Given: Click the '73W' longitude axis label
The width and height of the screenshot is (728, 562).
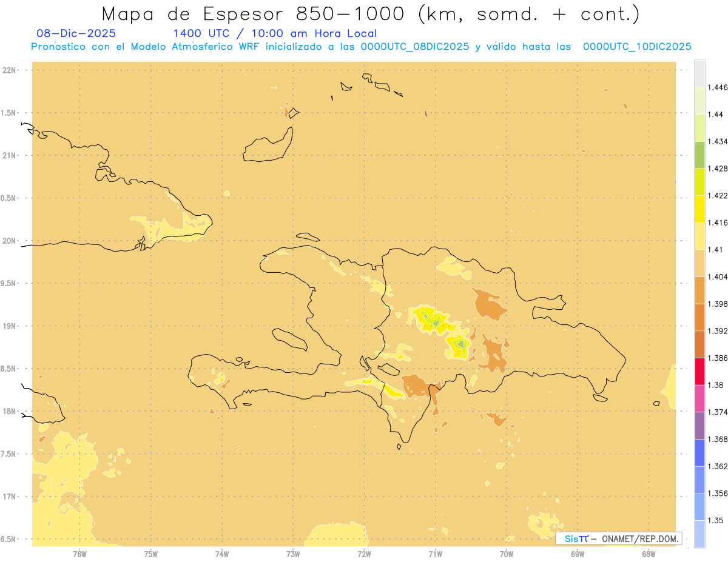Looking at the screenshot, I should tap(293, 554).
